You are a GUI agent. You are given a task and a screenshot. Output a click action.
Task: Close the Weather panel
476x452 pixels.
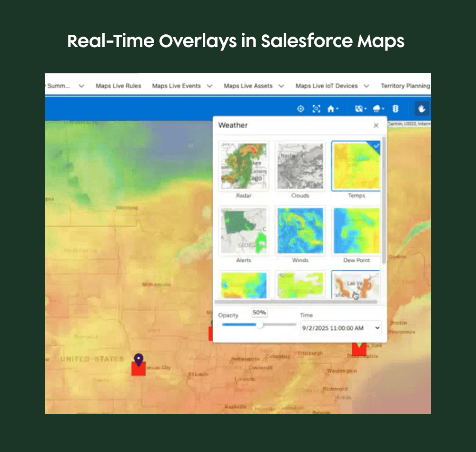pos(376,125)
